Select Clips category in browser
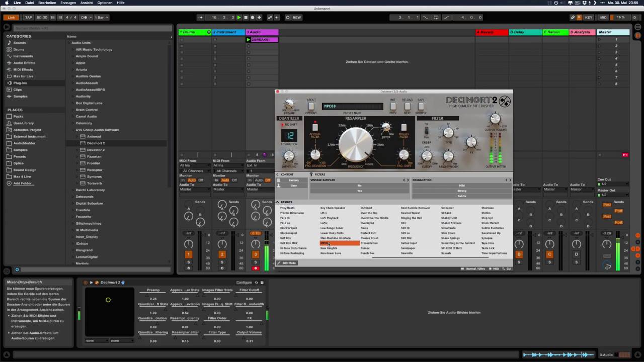 (x=18, y=89)
